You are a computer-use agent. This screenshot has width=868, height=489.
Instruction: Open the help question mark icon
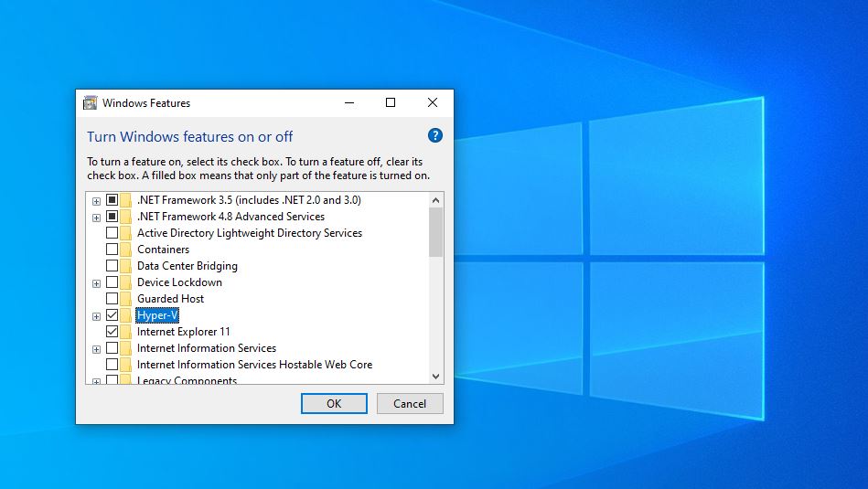pos(435,135)
